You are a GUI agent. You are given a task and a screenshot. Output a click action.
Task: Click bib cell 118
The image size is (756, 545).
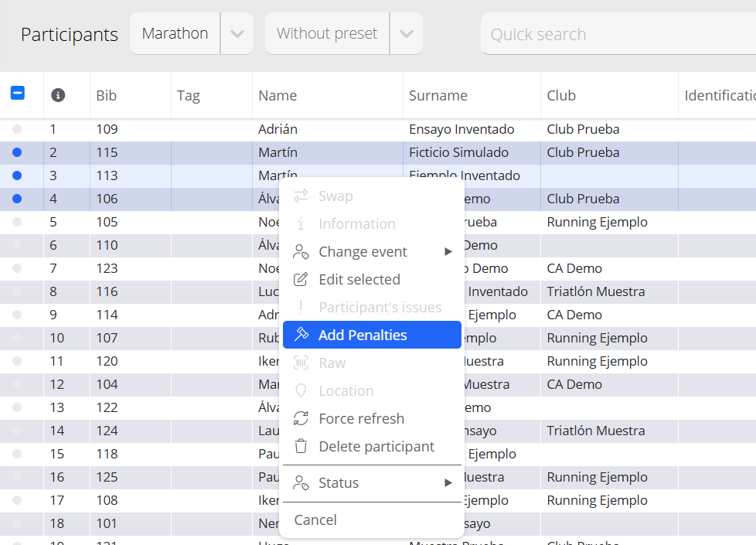coord(107,454)
